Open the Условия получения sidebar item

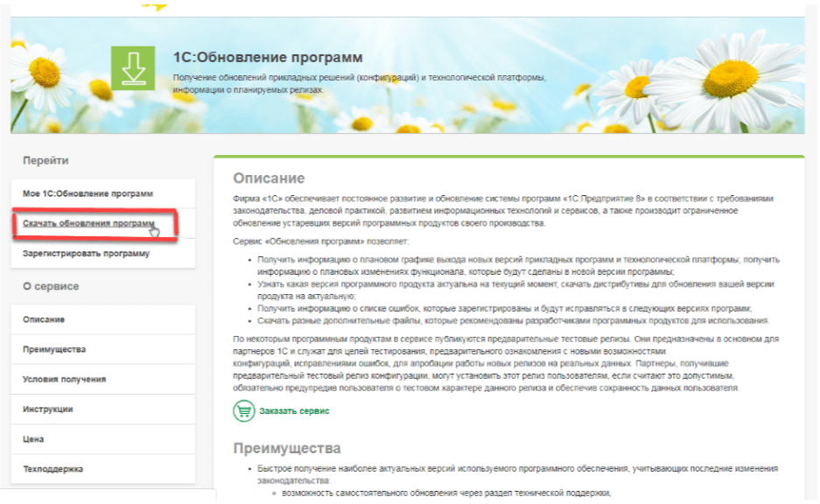coord(64,380)
